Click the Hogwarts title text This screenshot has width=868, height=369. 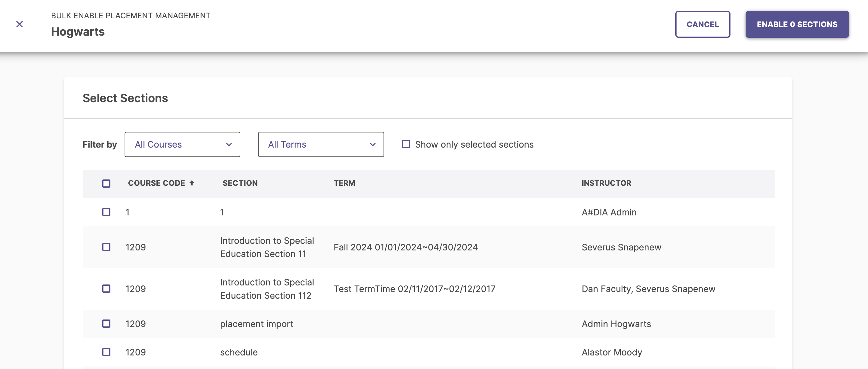click(78, 32)
